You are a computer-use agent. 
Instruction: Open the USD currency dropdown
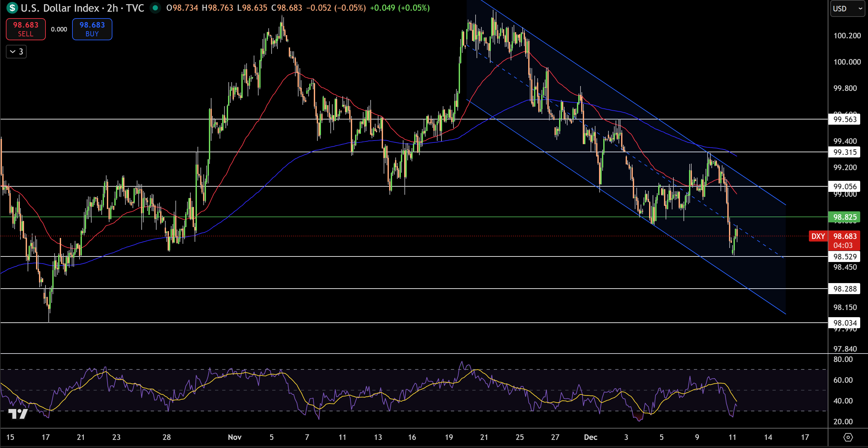tap(847, 8)
